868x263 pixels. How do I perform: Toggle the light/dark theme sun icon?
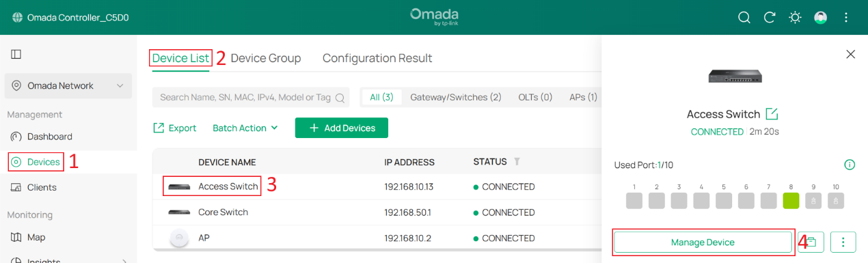(795, 18)
